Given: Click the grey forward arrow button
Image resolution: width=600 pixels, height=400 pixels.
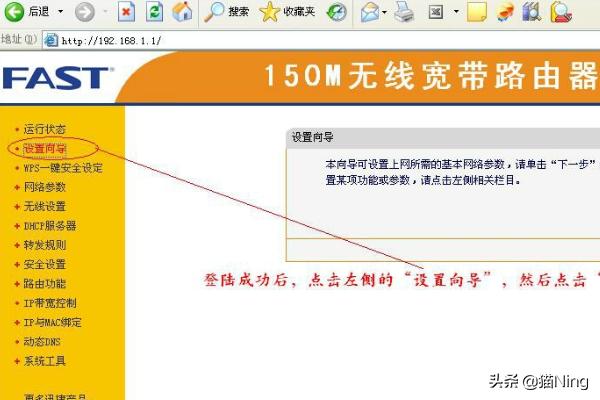Looking at the screenshot, I should 85,12.
